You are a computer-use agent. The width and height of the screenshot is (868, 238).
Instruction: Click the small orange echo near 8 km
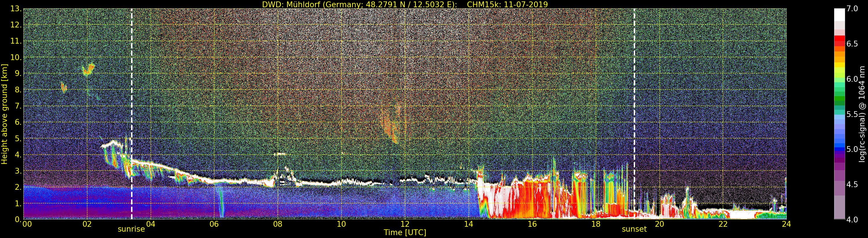[x=64, y=87]
